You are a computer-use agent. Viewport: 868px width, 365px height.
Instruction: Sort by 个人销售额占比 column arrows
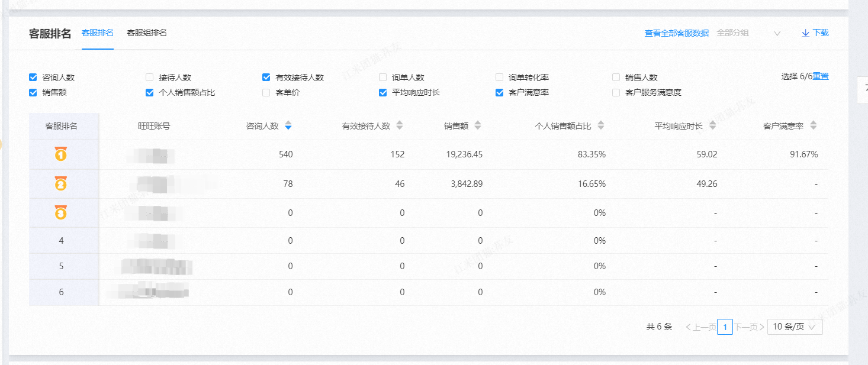point(601,126)
